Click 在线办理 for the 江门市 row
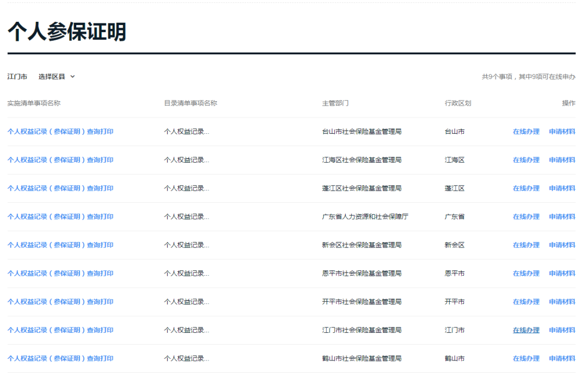 coord(525,330)
